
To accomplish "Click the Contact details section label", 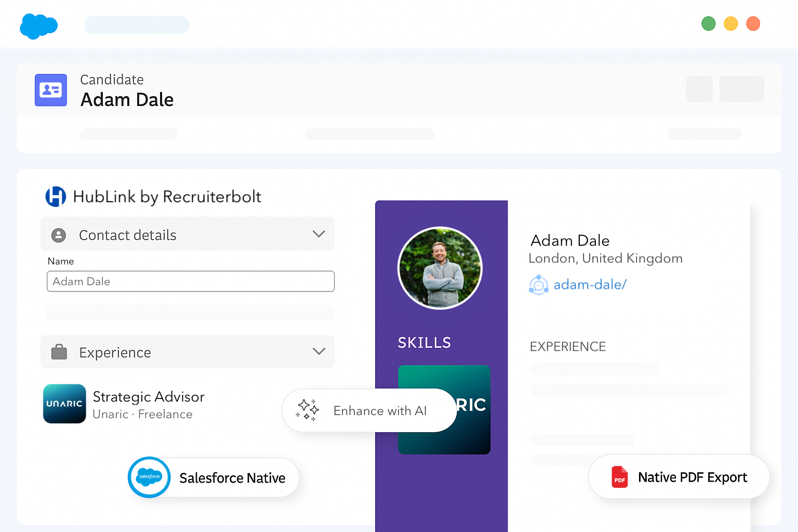I will pos(128,235).
